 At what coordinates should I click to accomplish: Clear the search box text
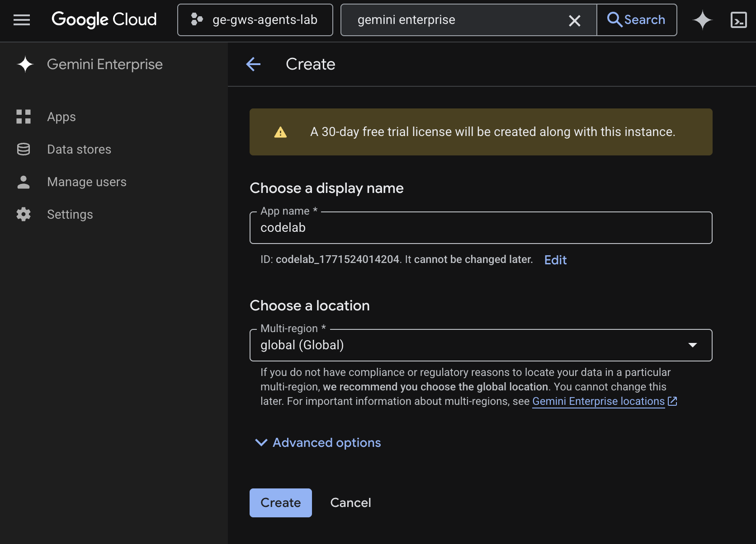(x=574, y=20)
